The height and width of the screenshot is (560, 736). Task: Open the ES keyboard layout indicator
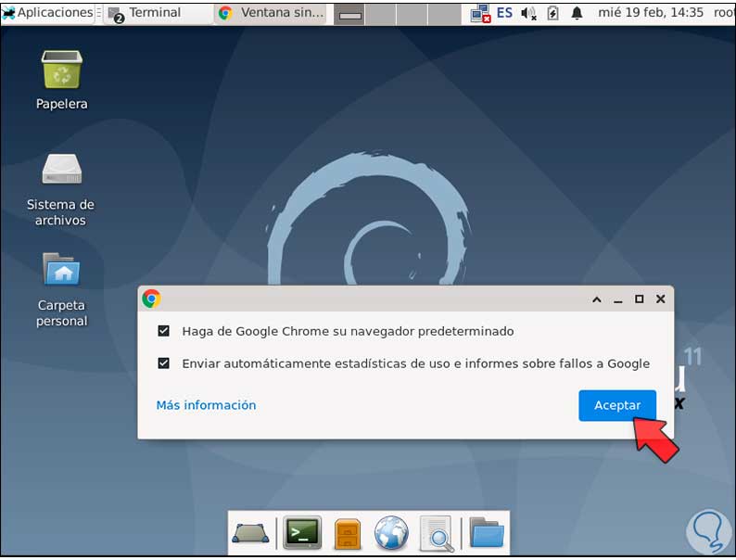504,13
